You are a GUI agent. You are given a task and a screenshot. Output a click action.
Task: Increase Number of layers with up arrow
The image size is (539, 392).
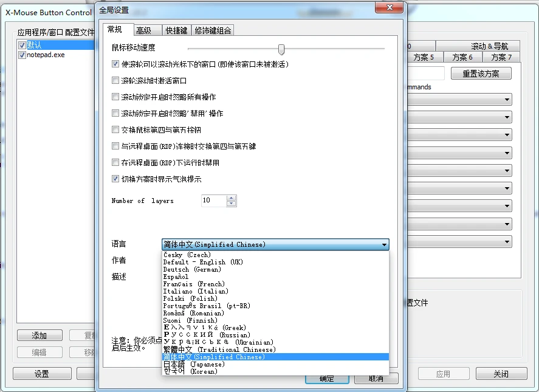[232, 198]
